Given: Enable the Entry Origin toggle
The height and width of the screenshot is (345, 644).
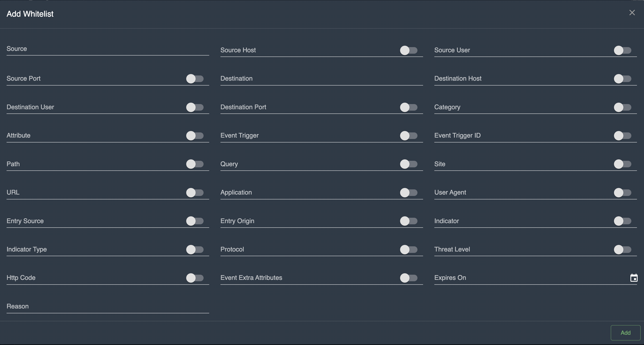Looking at the screenshot, I should click(x=409, y=221).
